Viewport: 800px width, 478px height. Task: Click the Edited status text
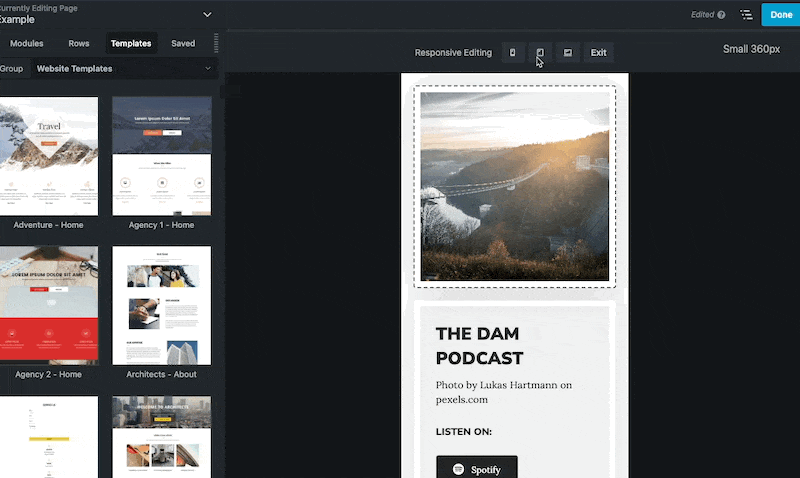pyautogui.click(x=703, y=15)
